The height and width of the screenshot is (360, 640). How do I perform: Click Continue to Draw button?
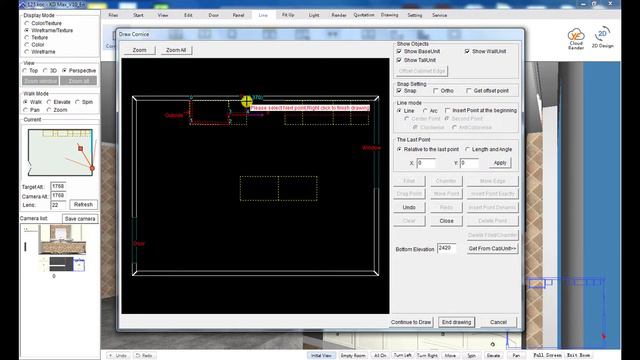click(411, 322)
